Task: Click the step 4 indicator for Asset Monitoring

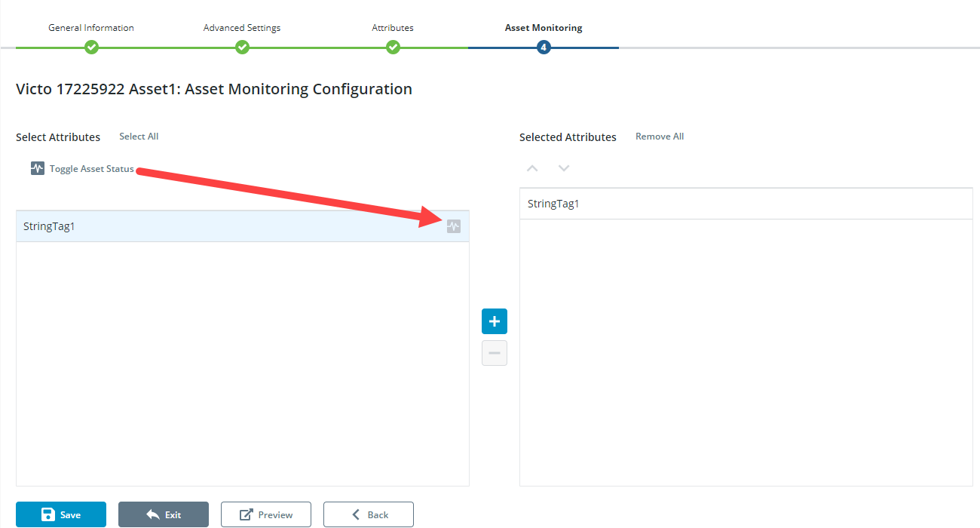Action: pyautogui.click(x=544, y=46)
